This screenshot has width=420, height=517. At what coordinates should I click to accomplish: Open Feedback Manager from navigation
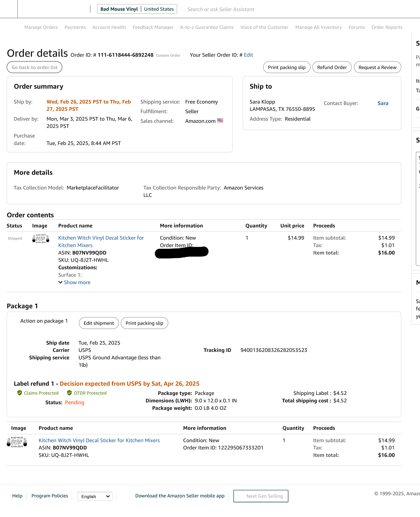pos(153,27)
